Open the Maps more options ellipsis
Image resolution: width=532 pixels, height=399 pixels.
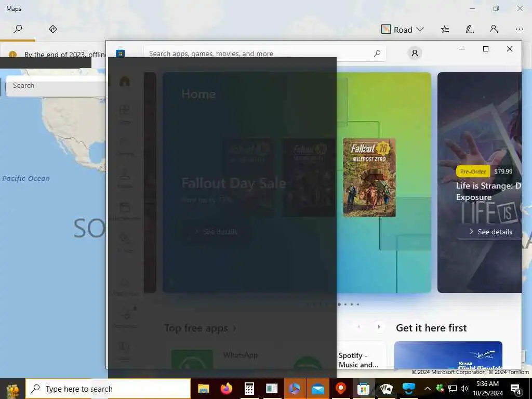[x=519, y=30]
